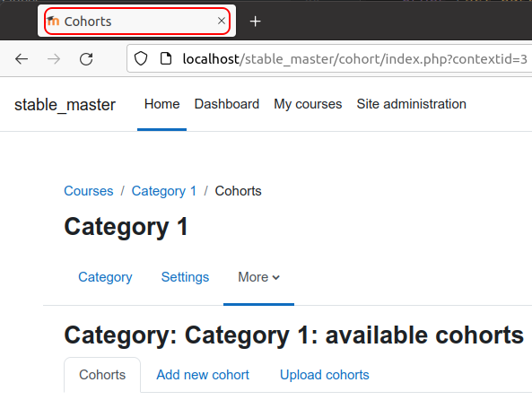The height and width of the screenshot is (400, 532).
Task: Switch to the Settings tab
Action: [x=185, y=277]
